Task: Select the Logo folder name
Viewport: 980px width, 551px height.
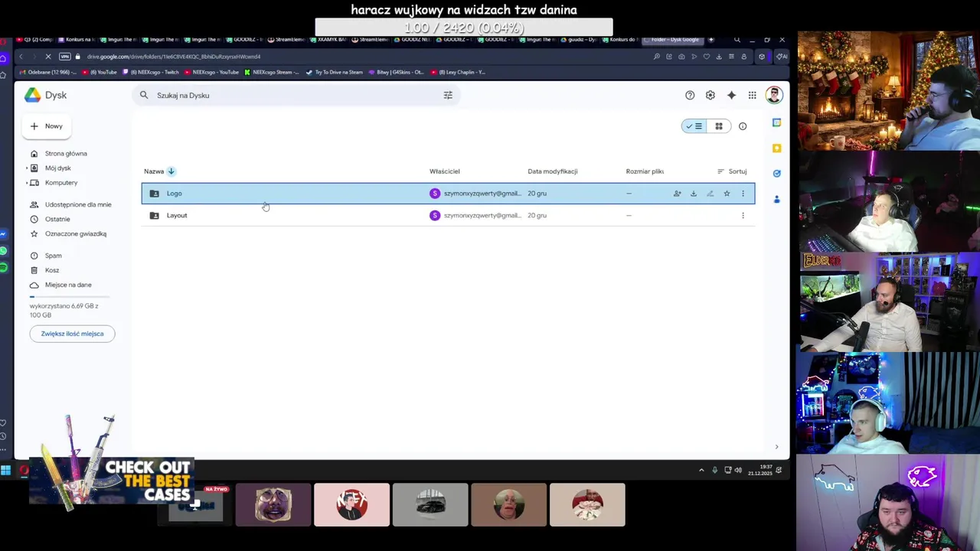Action: tap(175, 194)
